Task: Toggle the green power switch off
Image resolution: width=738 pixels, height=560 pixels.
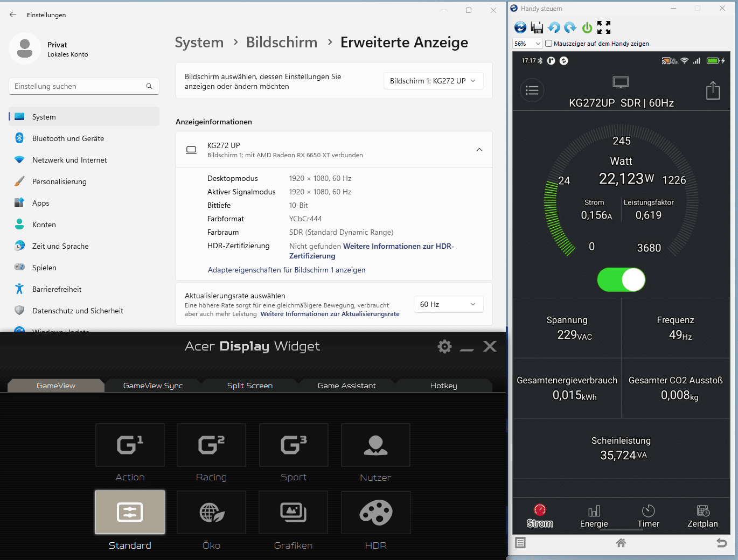Action: [621, 280]
